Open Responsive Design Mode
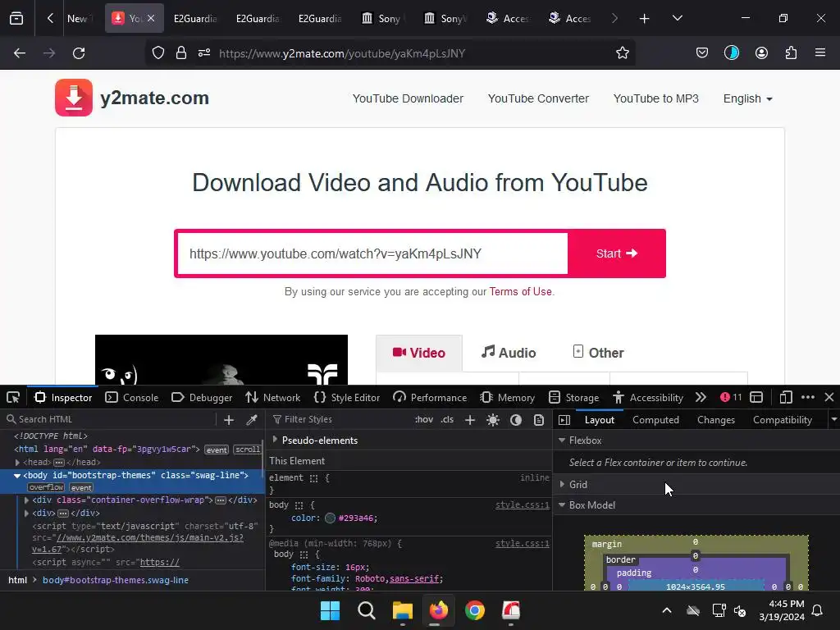840x630 pixels. click(785, 398)
